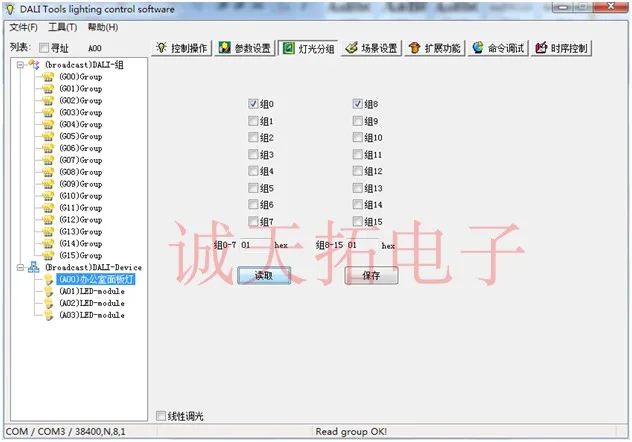Click the G10 group bulb icon

click(48, 196)
